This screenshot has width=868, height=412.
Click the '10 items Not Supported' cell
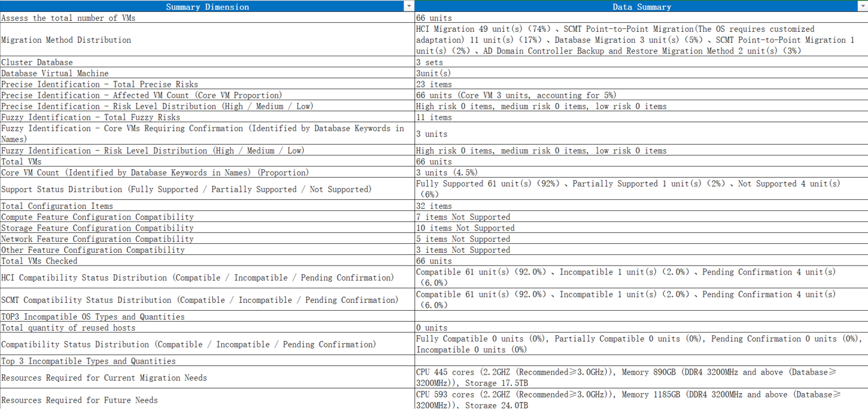[641, 228]
